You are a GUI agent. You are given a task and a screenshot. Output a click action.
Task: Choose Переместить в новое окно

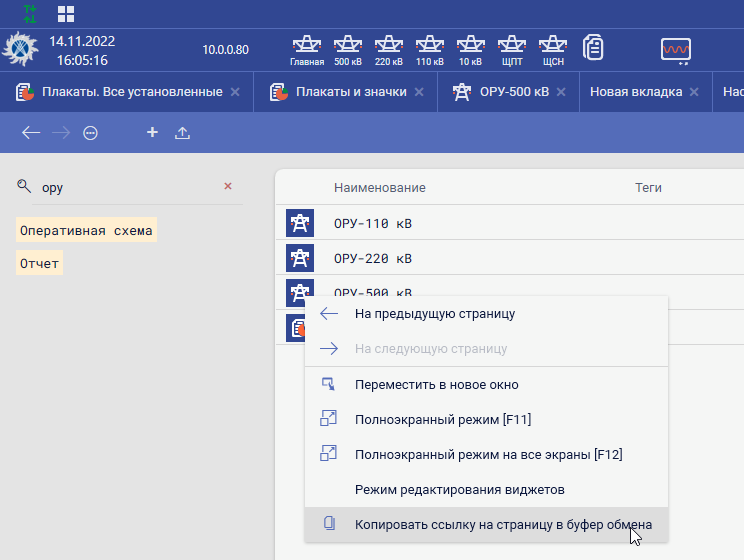point(436,384)
